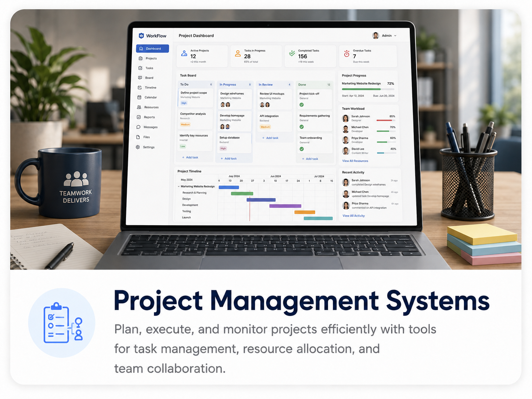This screenshot has width=532, height=399.
Task: Open the Board icon in sidebar
Action: 140,78
